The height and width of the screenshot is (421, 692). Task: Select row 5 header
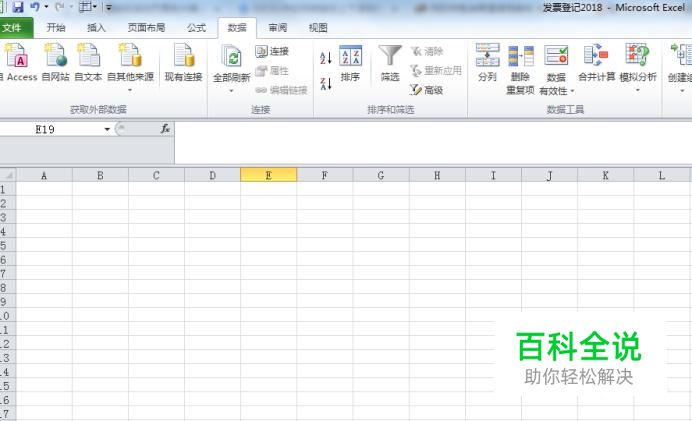tap(8, 245)
